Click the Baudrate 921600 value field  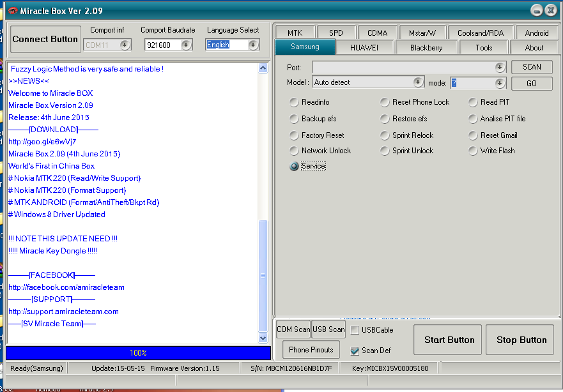point(164,45)
